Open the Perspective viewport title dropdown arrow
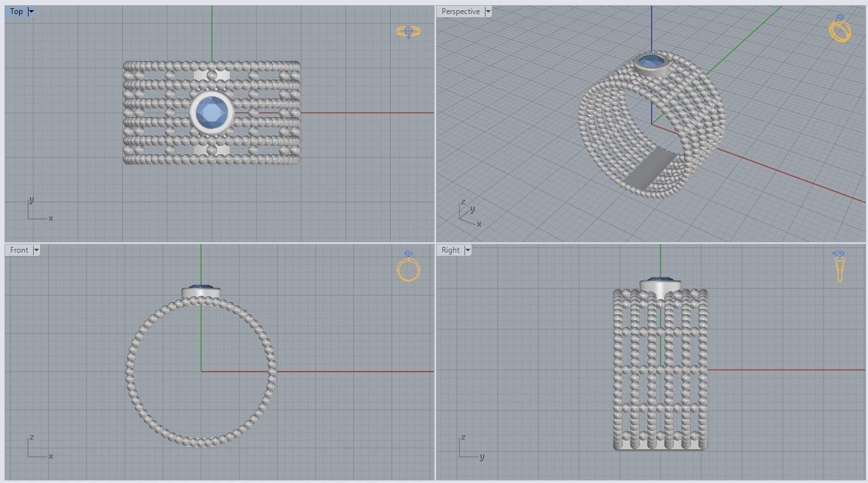Screen dimensions: 868x483 [488, 11]
